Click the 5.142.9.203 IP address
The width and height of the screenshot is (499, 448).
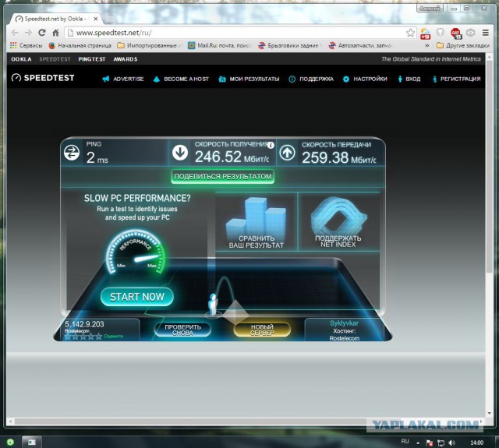tap(84, 324)
